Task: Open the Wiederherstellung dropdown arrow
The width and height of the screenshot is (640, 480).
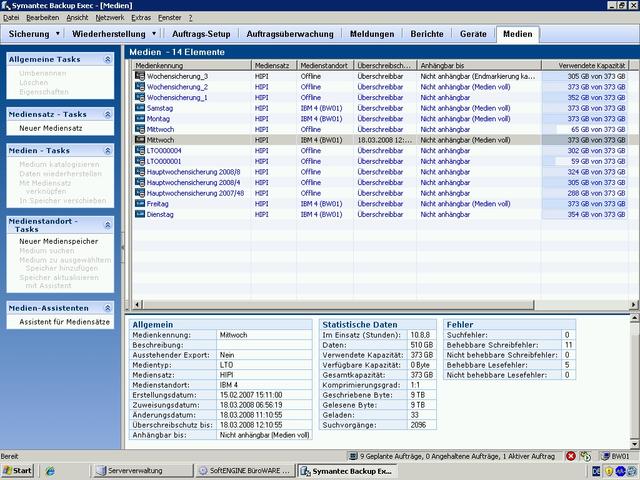Action: coord(154,33)
